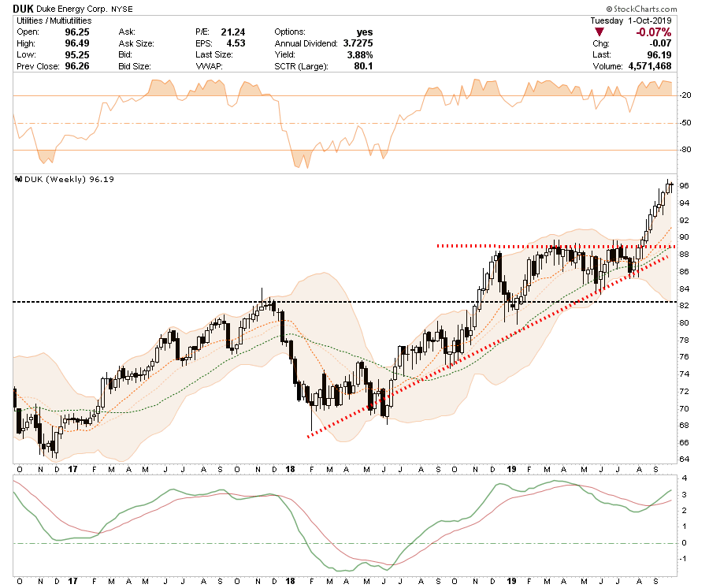Select the Open value 96.25
Viewport: 709px width, 588px height.
pos(77,32)
